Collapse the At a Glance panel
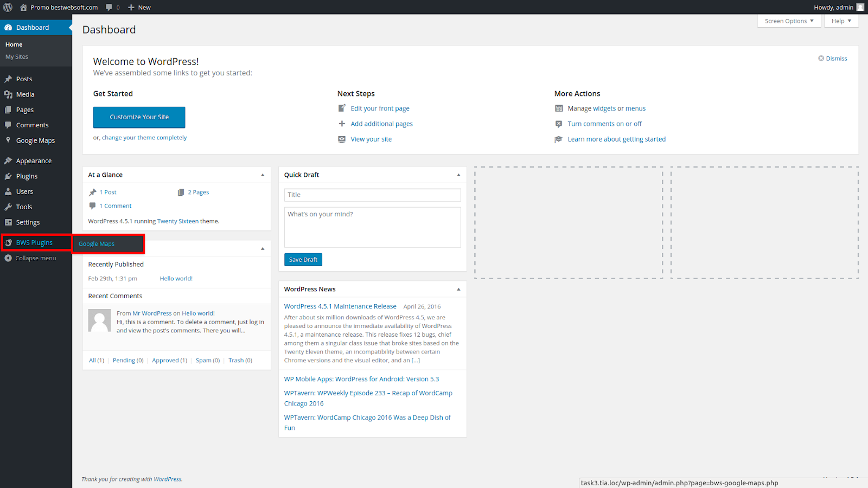 point(263,175)
